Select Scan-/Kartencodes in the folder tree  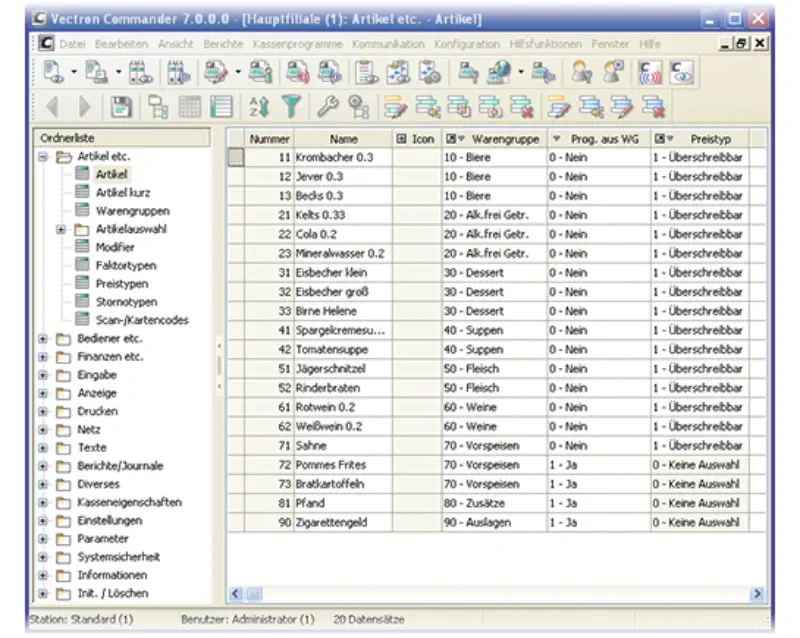tap(142, 321)
